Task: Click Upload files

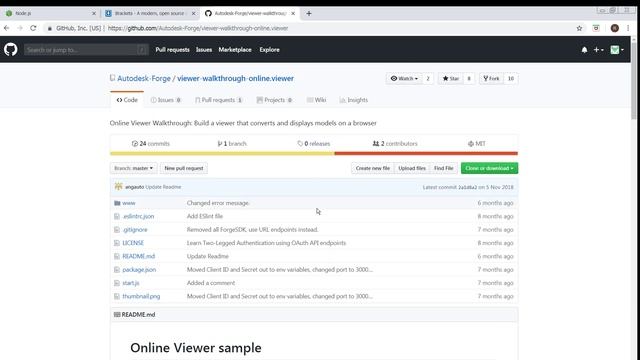Action: (412, 168)
